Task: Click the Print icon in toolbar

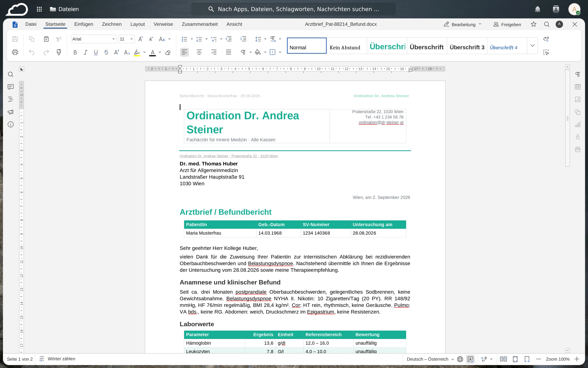Action: coord(15,52)
